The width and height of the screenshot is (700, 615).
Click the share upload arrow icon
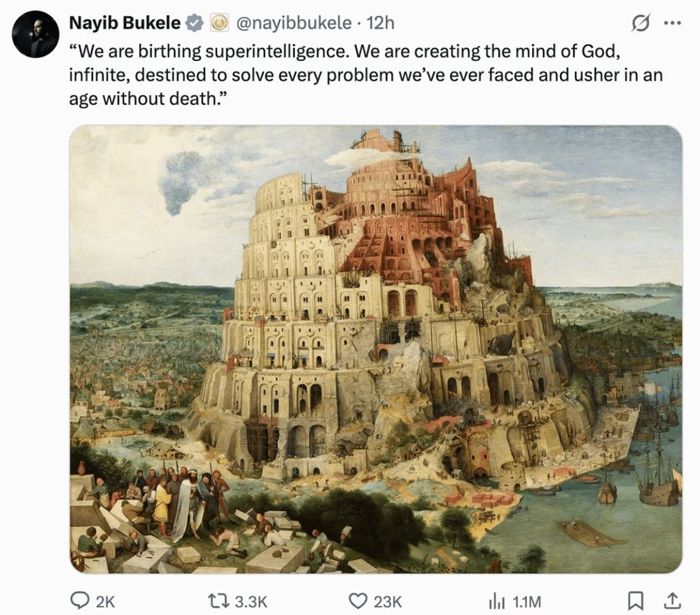pos(672,601)
